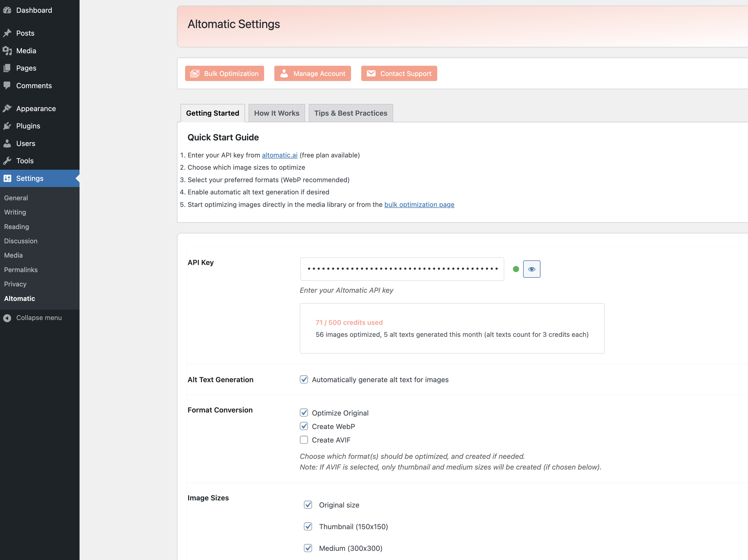Viewport: 748px width, 560px height.
Task: Uncheck the Create WebP option
Action: 304,426
